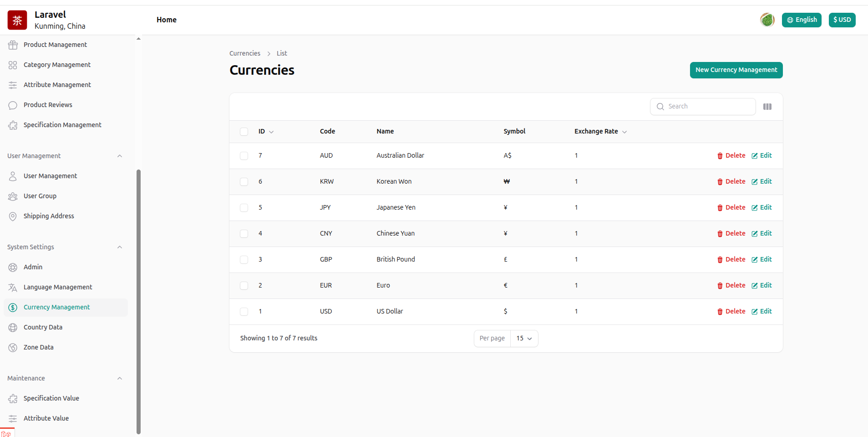Check the select-all rows checkbox
Screen dimensions: 868x437
point(244,132)
